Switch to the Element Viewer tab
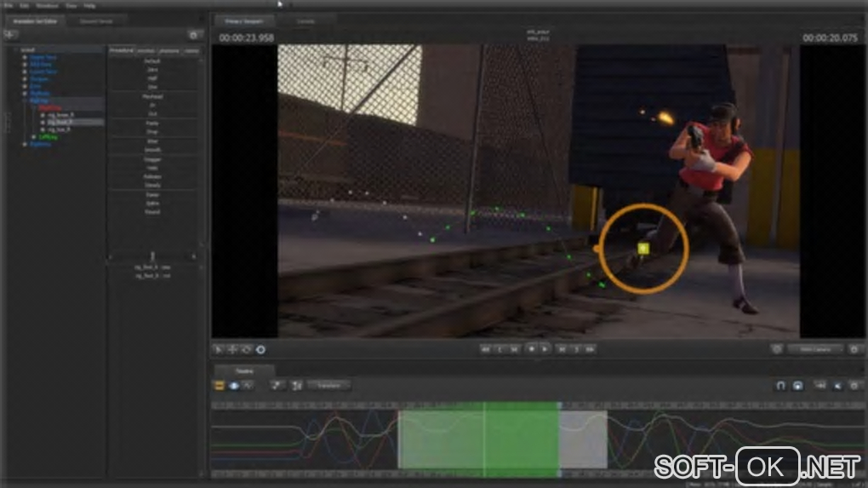This screenshot has height=488, width=868. (x=96, y=21)
